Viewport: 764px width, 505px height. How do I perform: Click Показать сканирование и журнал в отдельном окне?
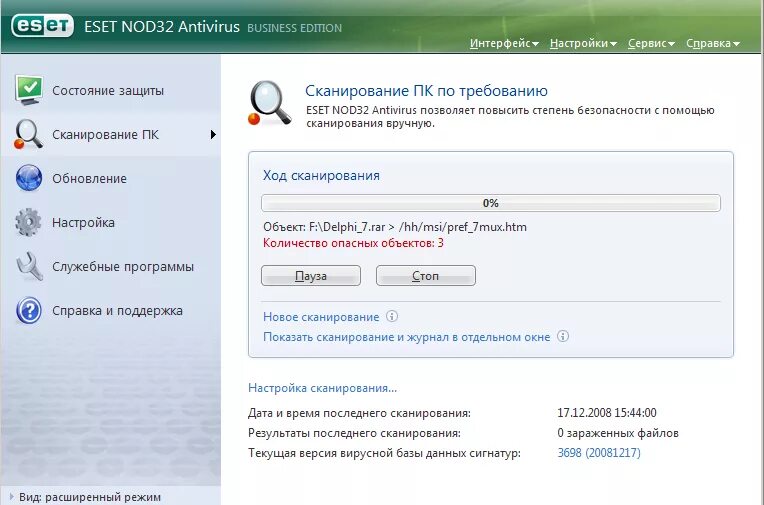tap(406, 337)
